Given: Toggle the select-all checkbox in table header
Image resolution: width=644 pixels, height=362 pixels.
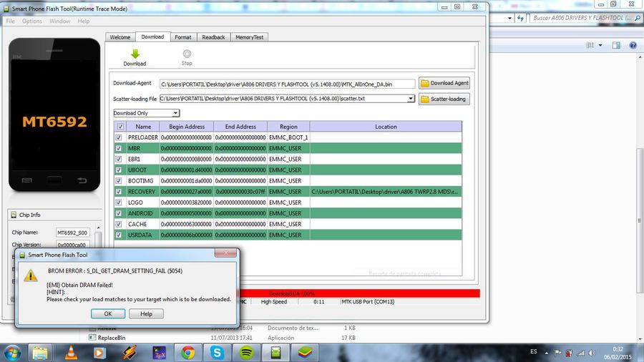Looking at the screenshot, I should coord(120,127).
